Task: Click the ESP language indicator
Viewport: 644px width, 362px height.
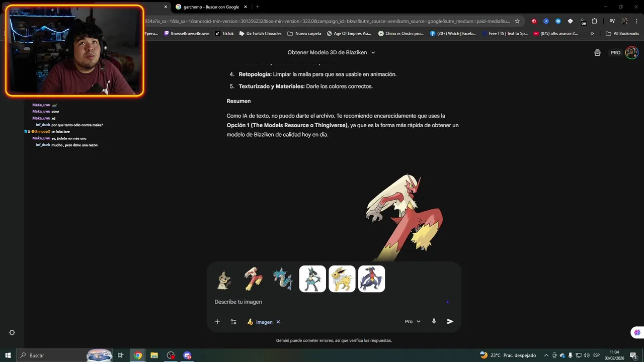Action: coord(597,355)
